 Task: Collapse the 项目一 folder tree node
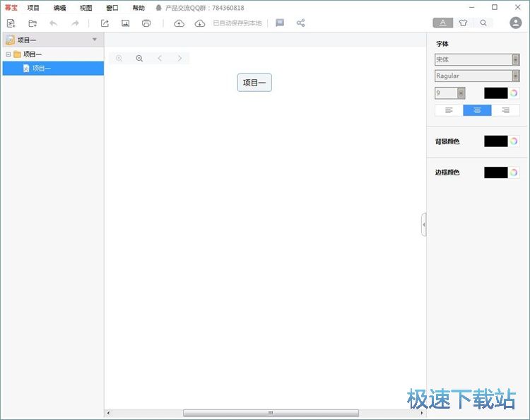pyautogui.click(x=8, y=54)
